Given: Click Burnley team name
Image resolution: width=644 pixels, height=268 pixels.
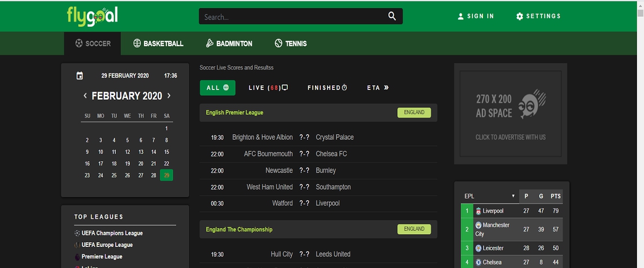Looking at the screenshot, I should pos(326,170).
